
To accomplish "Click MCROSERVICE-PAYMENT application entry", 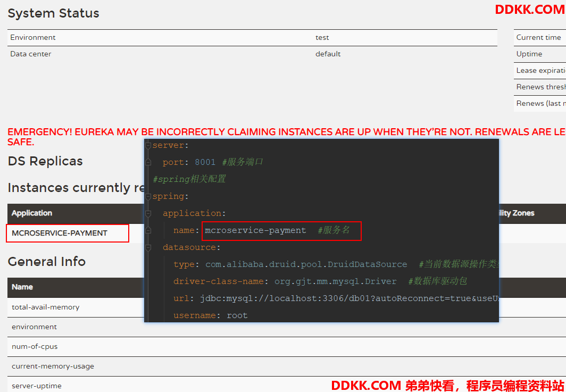I will (60, 233).
